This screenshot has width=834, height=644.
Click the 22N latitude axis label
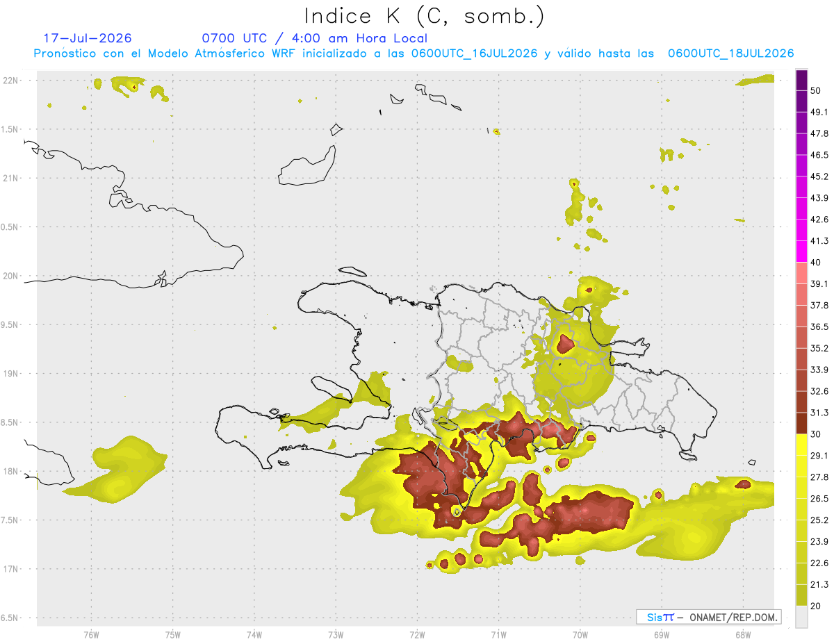(x=11, y=81)
